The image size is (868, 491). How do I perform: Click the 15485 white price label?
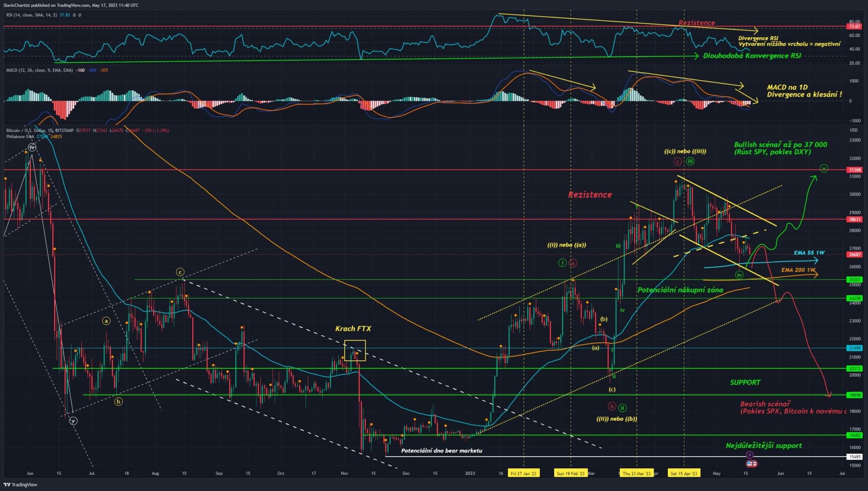(855, 457)
